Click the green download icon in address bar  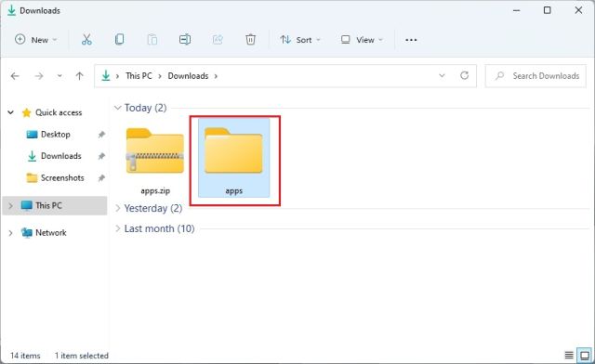[106, 76]
